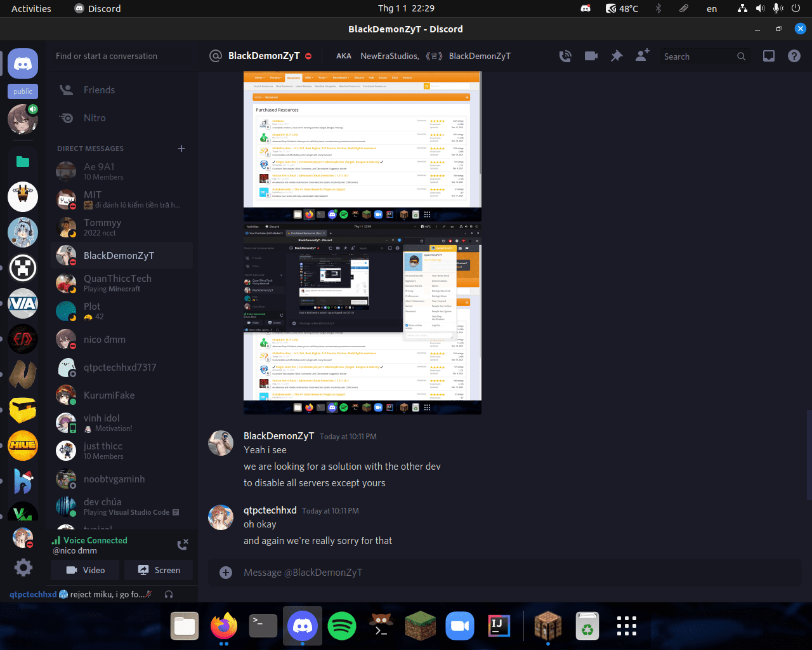Open Discord Home direct messages
Image resolution: width=812 pixels, height=650 pixels.
coord(23,63)
